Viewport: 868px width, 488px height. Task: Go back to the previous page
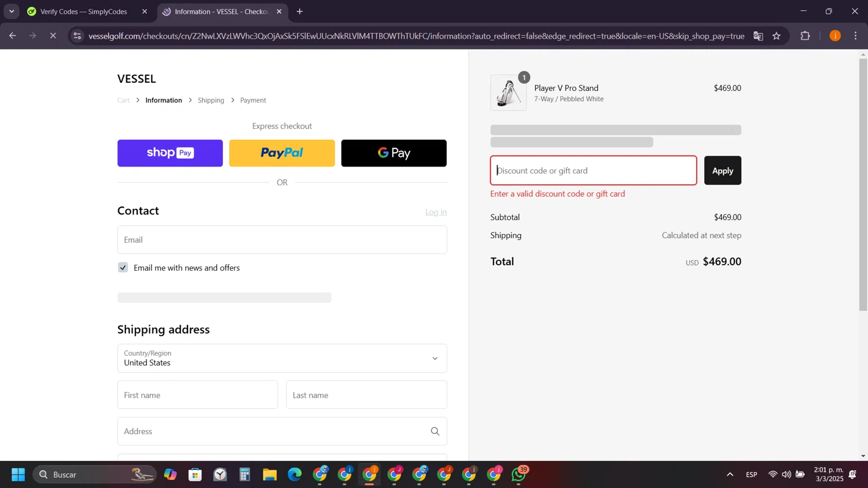(x=13, y=36)
